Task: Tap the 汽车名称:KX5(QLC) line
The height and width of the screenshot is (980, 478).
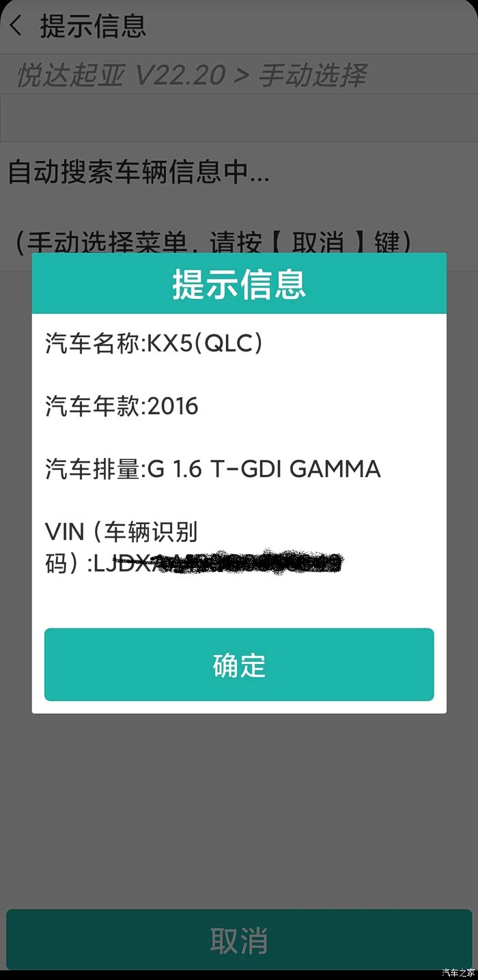Action: point(154,343)
